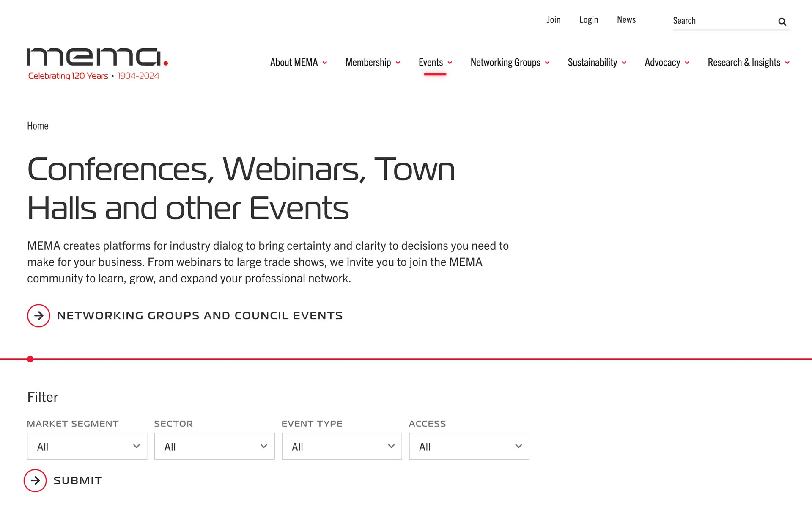Expand the Events menu chevron
The image size is (812, 508).
pyautogui.click(x=450, y=63)
